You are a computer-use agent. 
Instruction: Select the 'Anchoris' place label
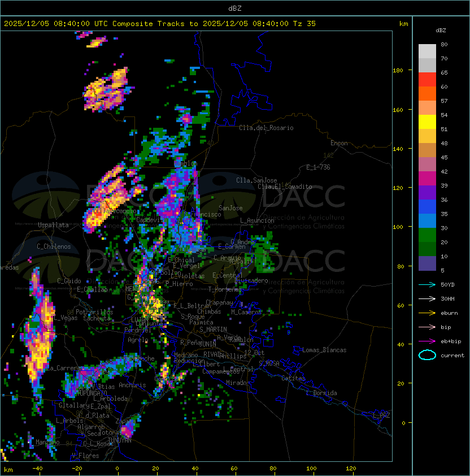click(x=132, y=385)
